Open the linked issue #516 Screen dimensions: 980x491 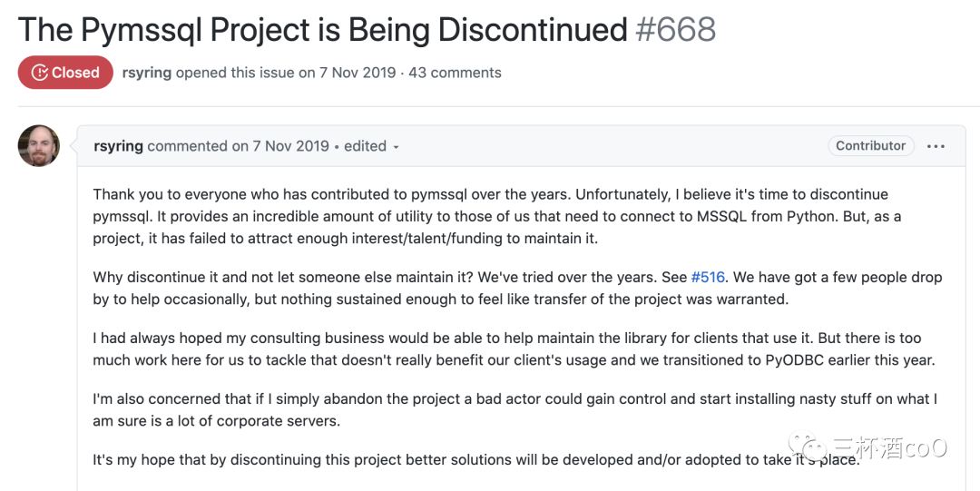point(709,277)
